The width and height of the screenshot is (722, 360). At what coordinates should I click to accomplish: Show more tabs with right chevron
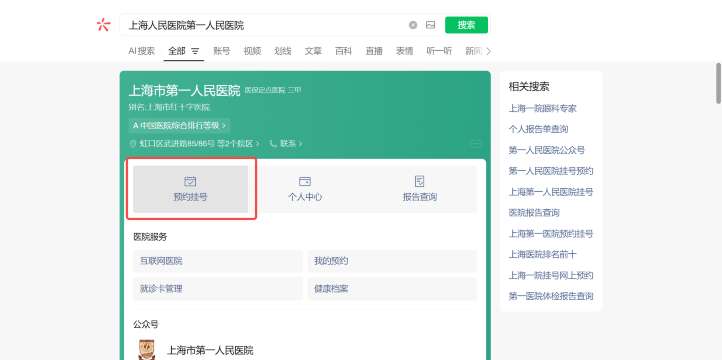tap(489, 51)
